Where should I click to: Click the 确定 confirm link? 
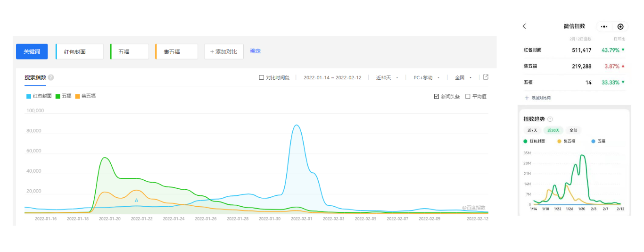click(x=255, y=51)
